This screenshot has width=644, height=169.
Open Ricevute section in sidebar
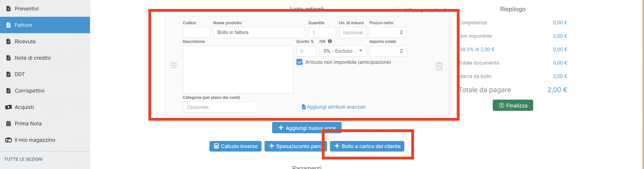pos(25,41)
